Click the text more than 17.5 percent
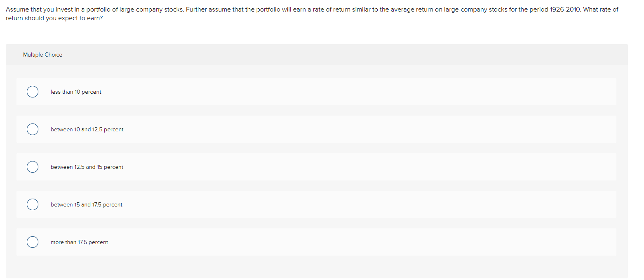Screen dimensions: 644x280 pos(79,242)
